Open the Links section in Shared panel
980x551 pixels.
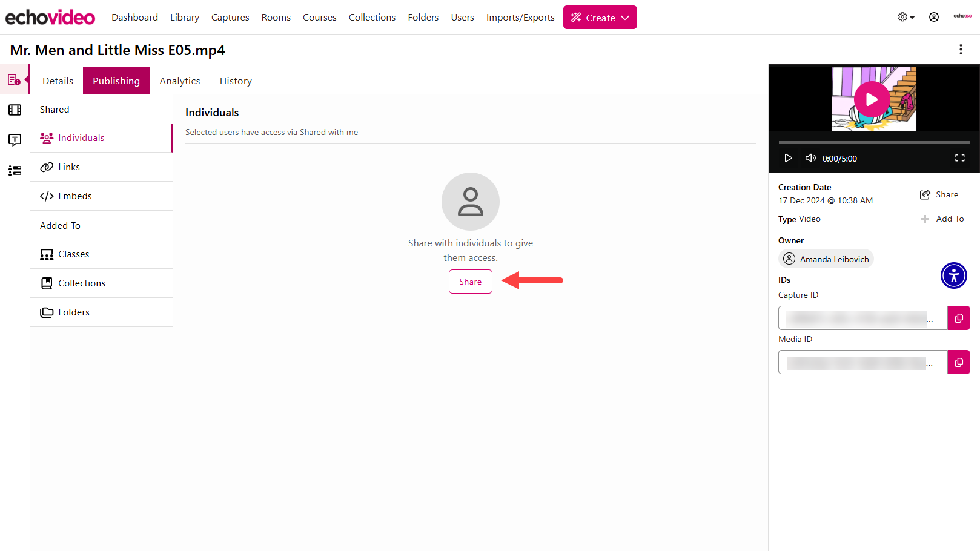point(68,167)
